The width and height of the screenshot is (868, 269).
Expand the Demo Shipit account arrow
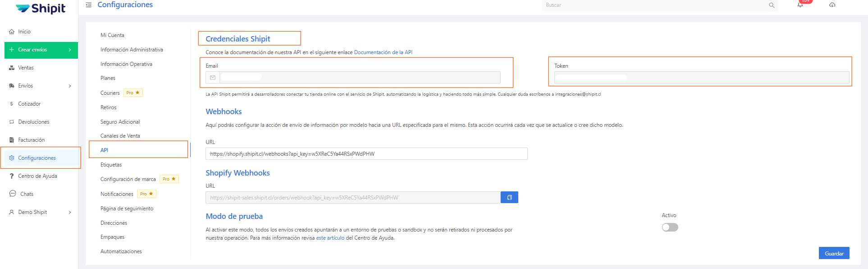click(x=70, y=212)
